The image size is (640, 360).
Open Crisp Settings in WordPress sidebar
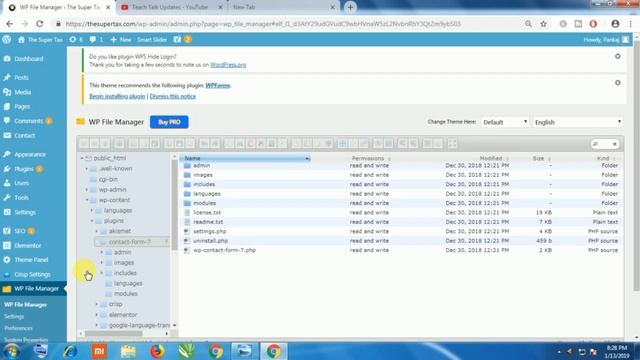click(33, 274)
